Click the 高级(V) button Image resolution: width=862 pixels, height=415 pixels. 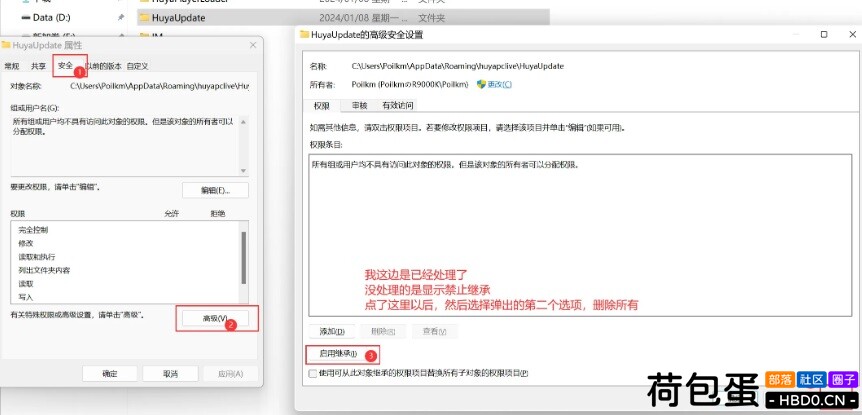coord(215,318)
